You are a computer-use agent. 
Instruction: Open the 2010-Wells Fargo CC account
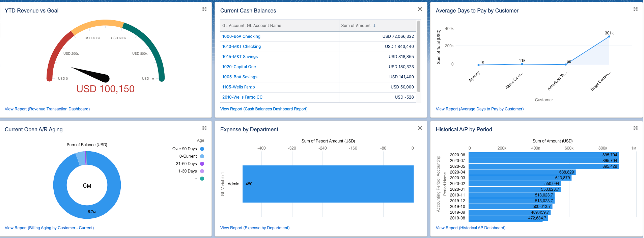(x=242, y=97)
